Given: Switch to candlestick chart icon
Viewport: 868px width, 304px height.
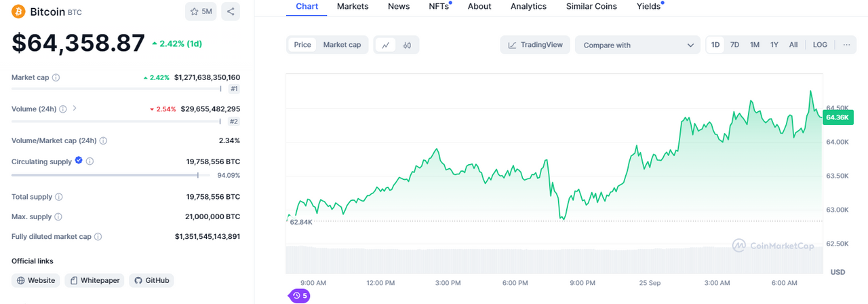Looking at the screenshot, I should [408, 45].
